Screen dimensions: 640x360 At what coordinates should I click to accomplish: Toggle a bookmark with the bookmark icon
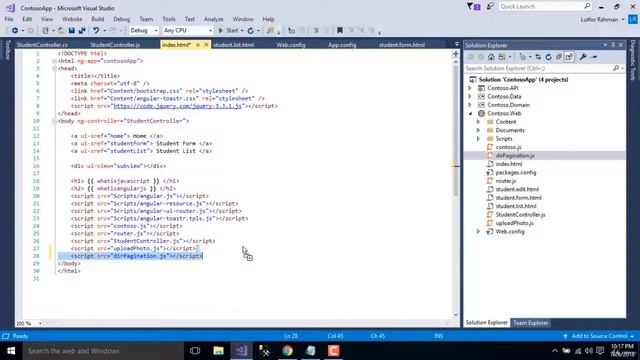(340, 31)
